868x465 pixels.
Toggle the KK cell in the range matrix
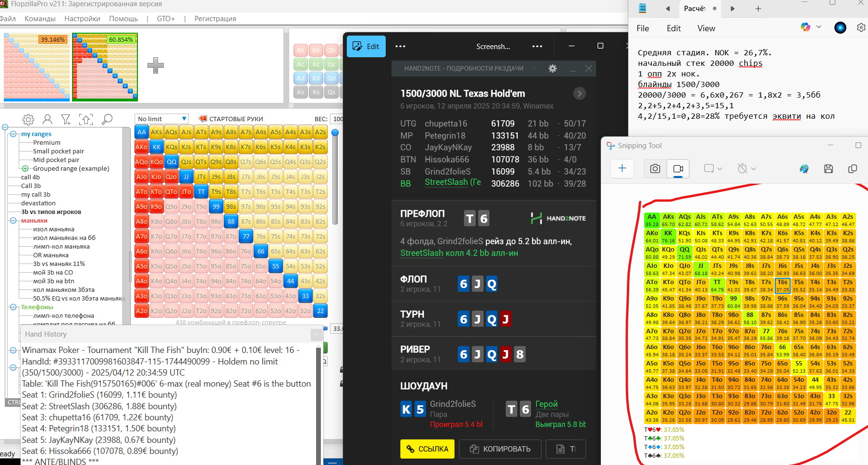[157, 147]
